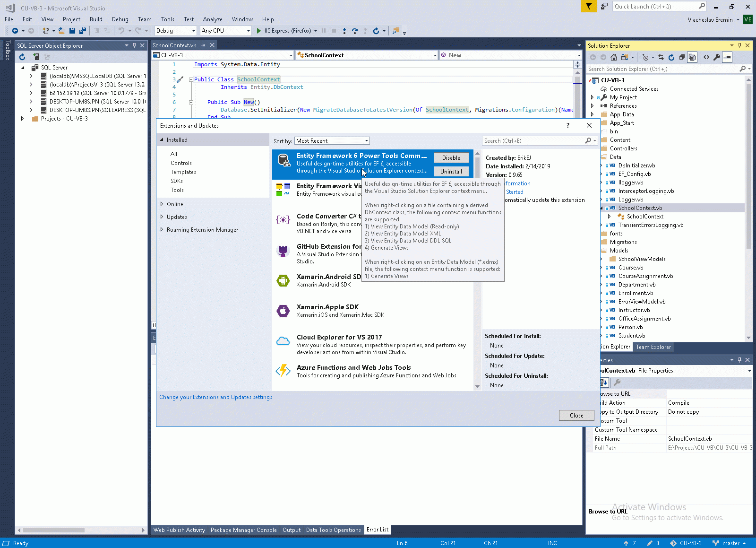Click Refresh icon in Solution Explorer toolbar
Image resolution: width=756 pixels, height=548 pixels.
(671, 57)
